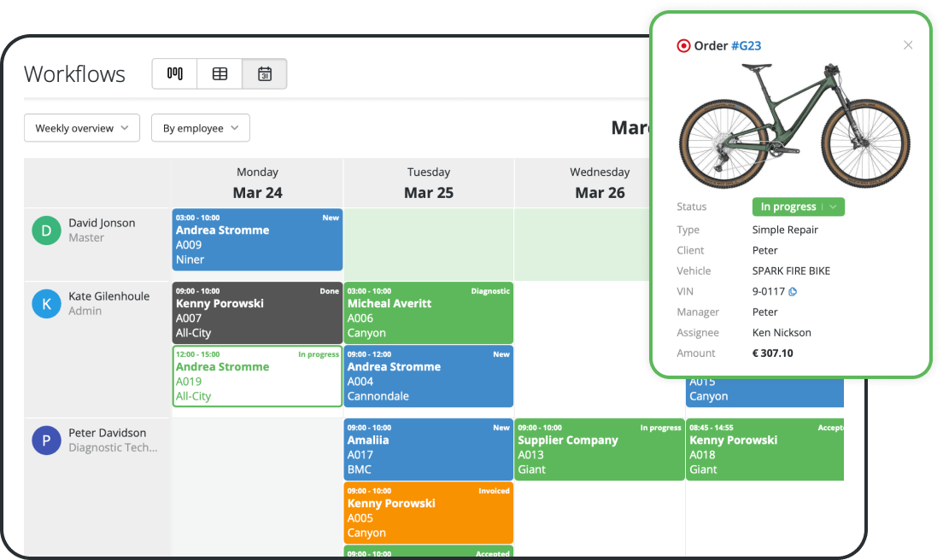Image resolution: width=943 pixels, height=560 pixels.
Task: Open Andrea Stromme A009 Niner order
Action: click(x=257, y=239)
